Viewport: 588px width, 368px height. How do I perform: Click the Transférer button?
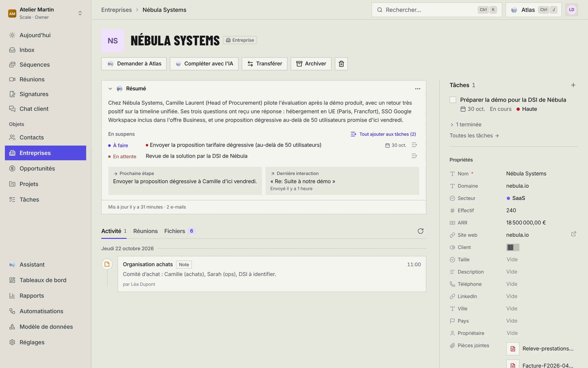[x=265, y=64]
